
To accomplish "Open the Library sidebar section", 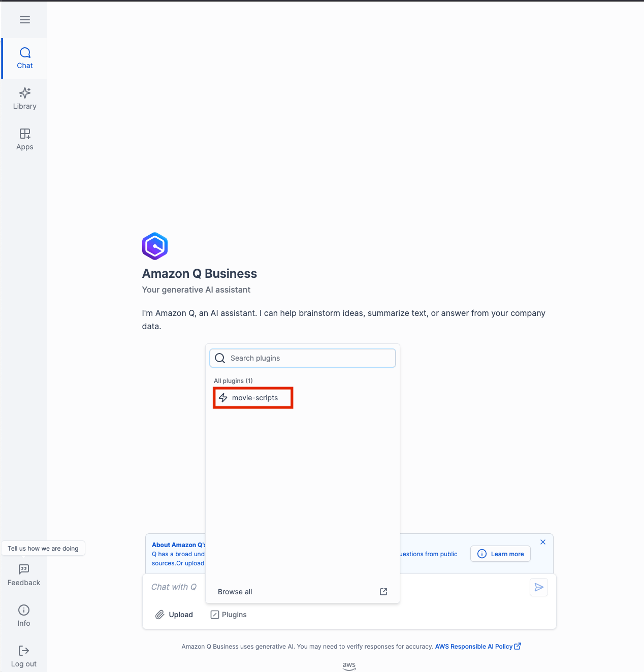I will click(x=24, y=99).
